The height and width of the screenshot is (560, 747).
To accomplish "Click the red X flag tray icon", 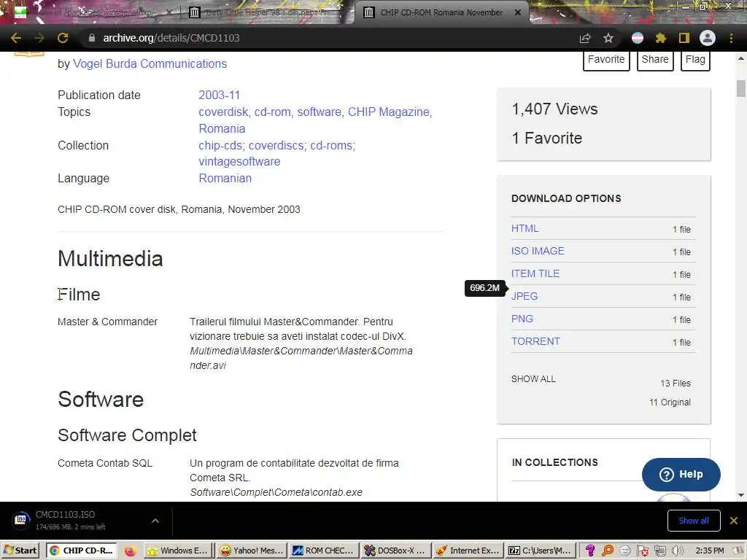I will tap(643, 551).
